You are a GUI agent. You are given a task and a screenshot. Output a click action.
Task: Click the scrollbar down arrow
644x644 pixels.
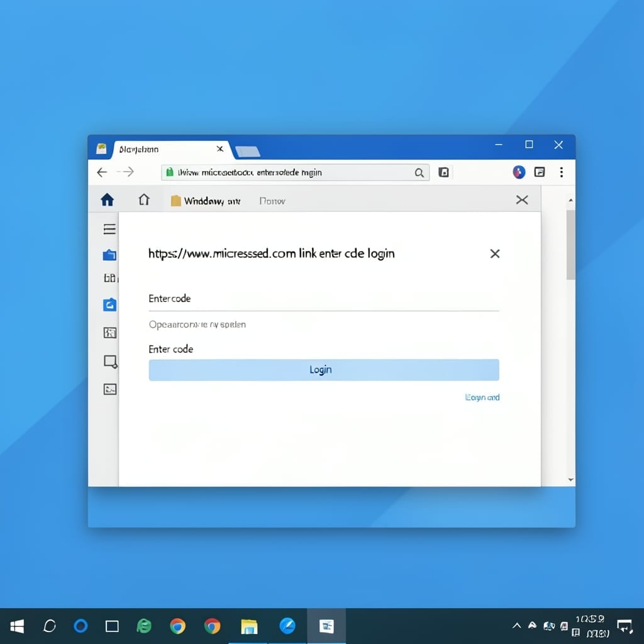click(x=570, y=479)
